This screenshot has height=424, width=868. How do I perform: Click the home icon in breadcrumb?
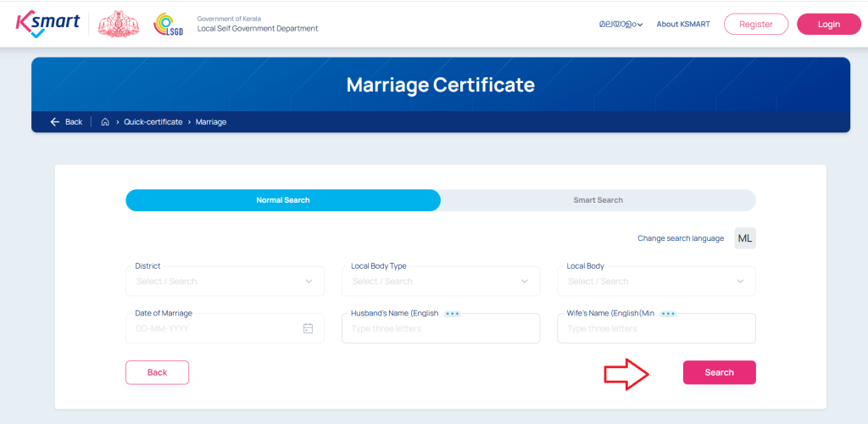(105, 122)
